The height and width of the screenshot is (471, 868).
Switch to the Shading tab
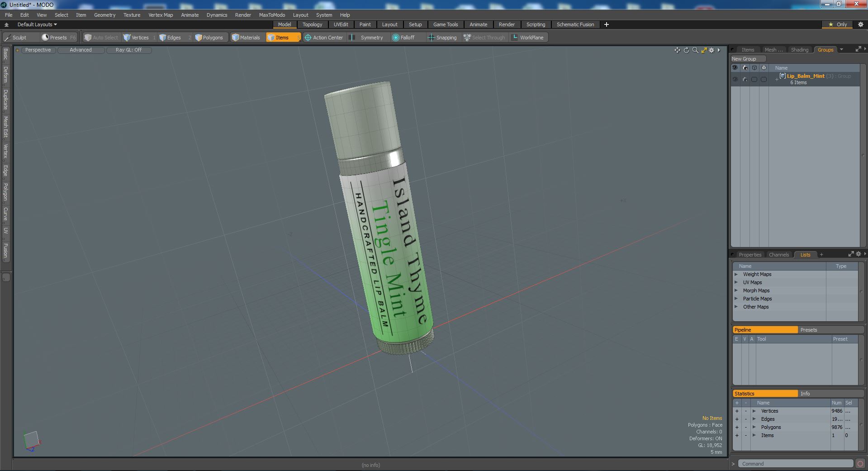[799, 50]
